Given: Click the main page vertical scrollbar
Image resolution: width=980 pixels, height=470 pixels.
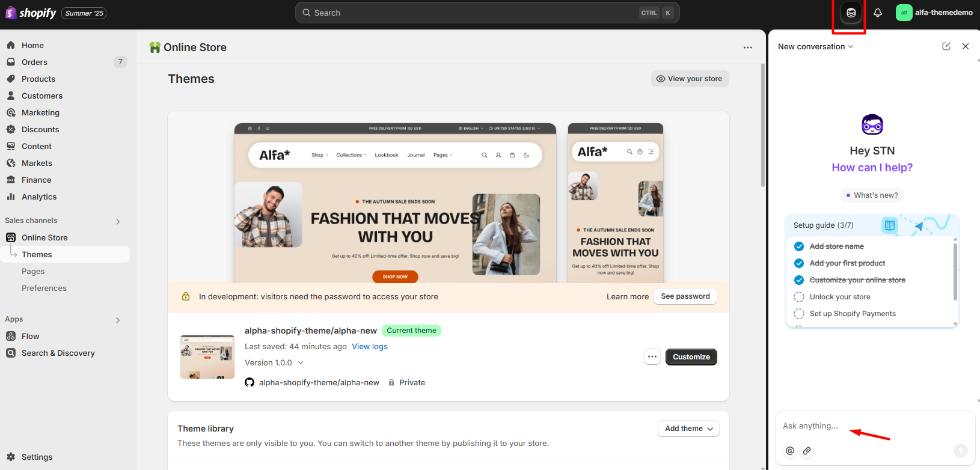Looking at the screenshot, I should 763,125.
